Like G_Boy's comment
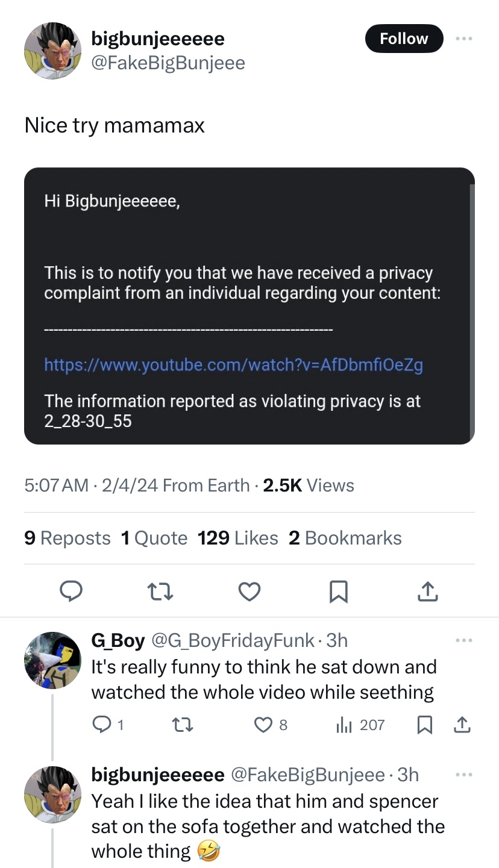 (x=264, y=725)
